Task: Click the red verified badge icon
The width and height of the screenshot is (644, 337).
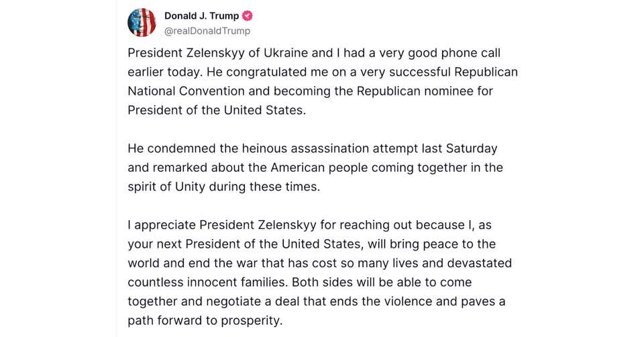Action: [248, 15]
